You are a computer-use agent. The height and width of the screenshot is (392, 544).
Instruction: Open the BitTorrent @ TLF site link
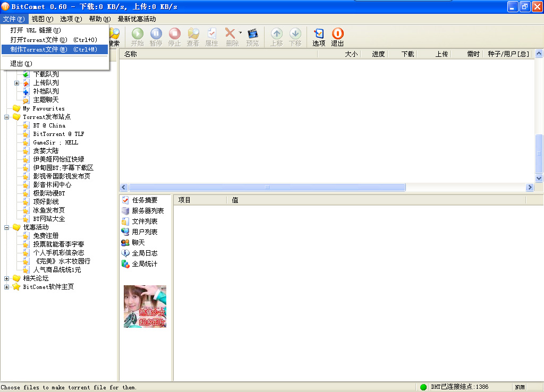pyautogui.click(x=58, y=134)
